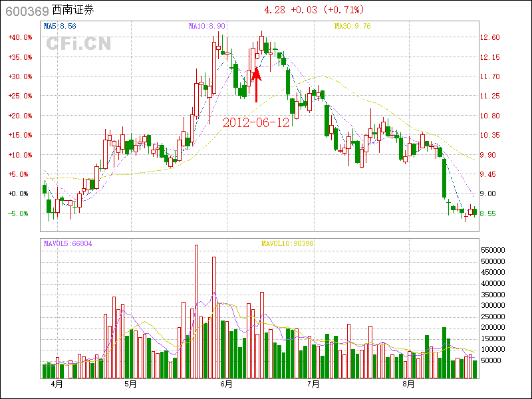
Task: Click the +10.0% axis label
Action: point(21,155)
